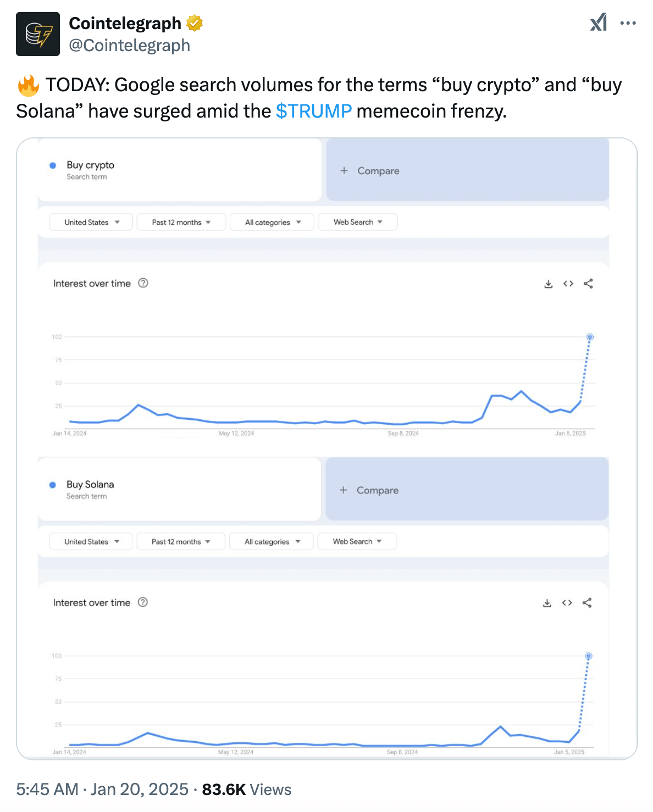
Task: Open the embed icon on the Buy Solana chart
Action: (567, 603)
